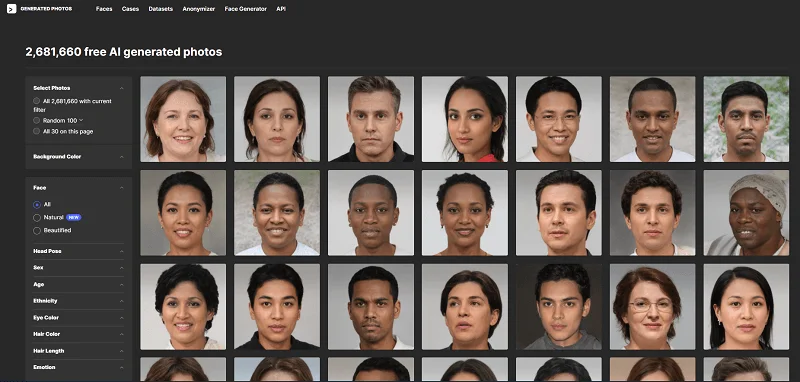Image resolution: width=800 pixels, height=382 pixels.
Task: Open photo of young person in black collared shirt
Action: tap(277, 307)
